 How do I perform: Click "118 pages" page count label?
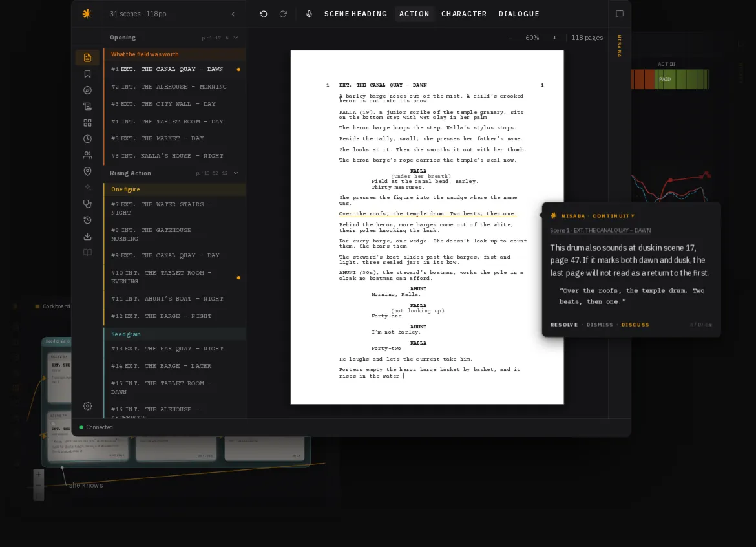(x=587, y=38)
